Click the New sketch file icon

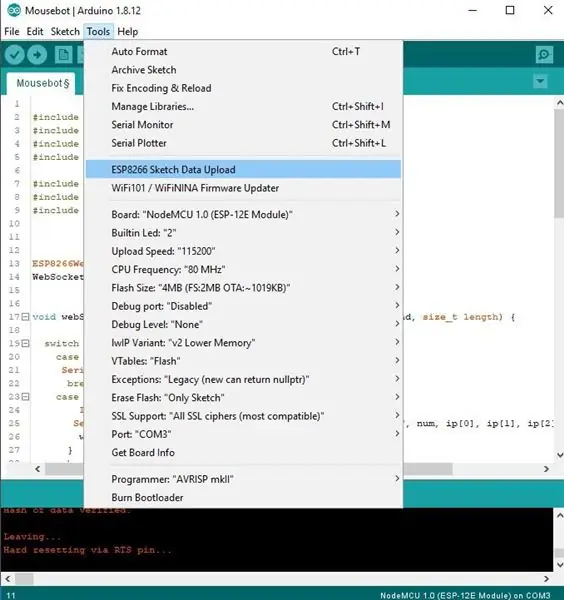click(63, 55)
